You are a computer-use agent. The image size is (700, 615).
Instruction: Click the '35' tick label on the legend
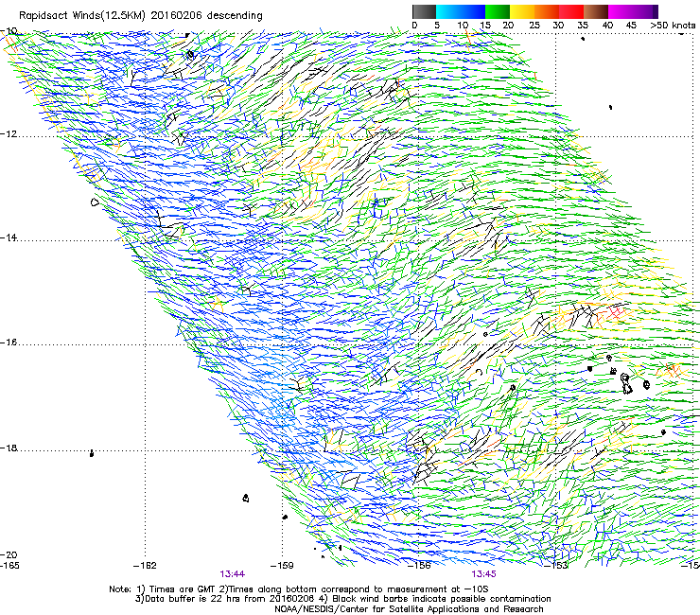583,26
